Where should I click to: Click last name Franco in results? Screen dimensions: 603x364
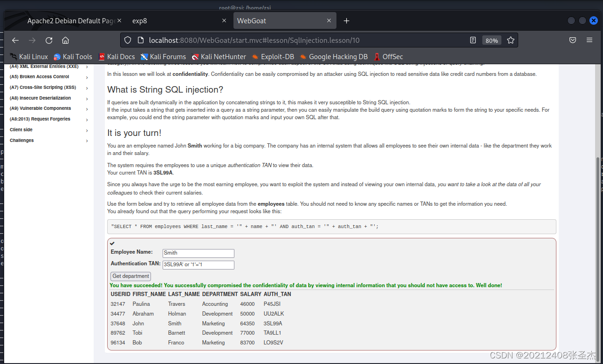[176, 343]
